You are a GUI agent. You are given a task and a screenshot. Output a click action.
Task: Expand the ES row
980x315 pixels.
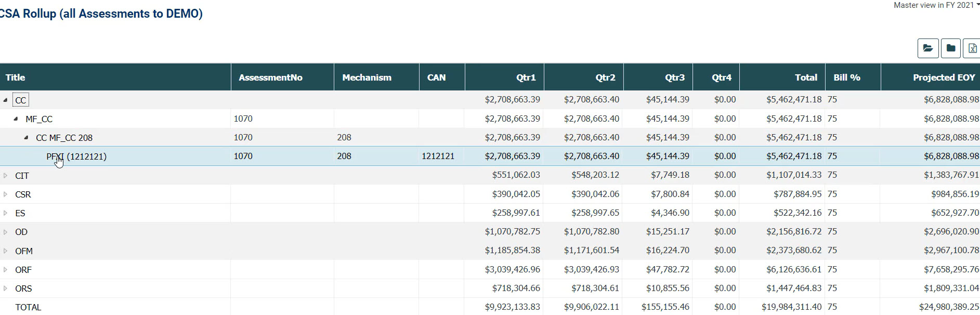pyautogui.click(x=5, y=213)
